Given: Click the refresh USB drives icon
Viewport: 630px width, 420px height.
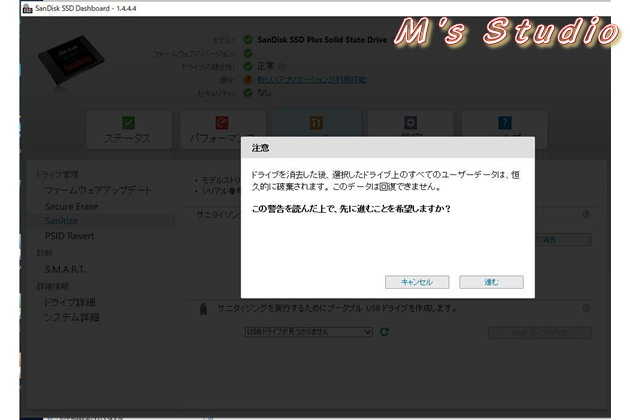Looking at the screenshot, I should point(385,332).
